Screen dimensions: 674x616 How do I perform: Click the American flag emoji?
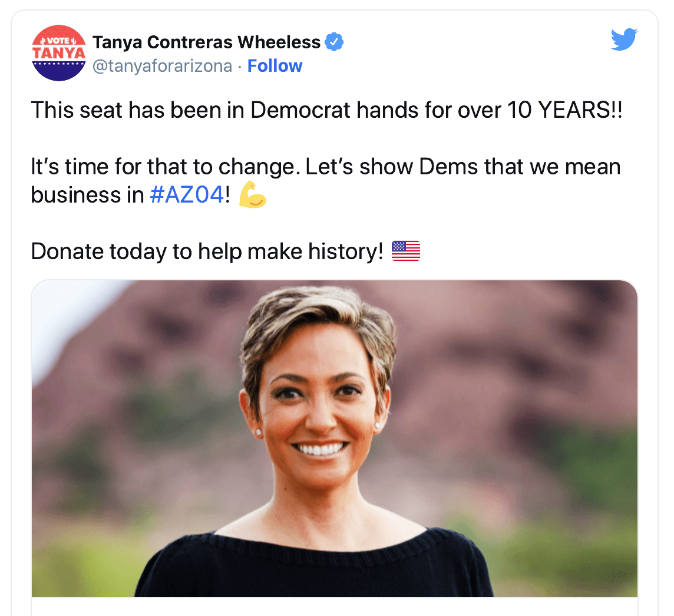(x=406, y=251)
